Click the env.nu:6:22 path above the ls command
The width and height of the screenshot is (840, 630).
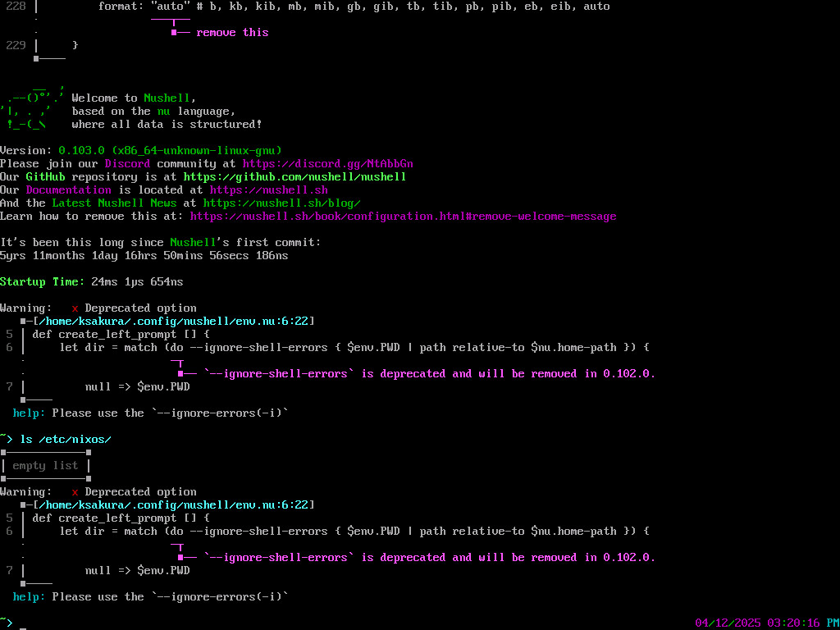pyautogui.click(x=174, y=322)
